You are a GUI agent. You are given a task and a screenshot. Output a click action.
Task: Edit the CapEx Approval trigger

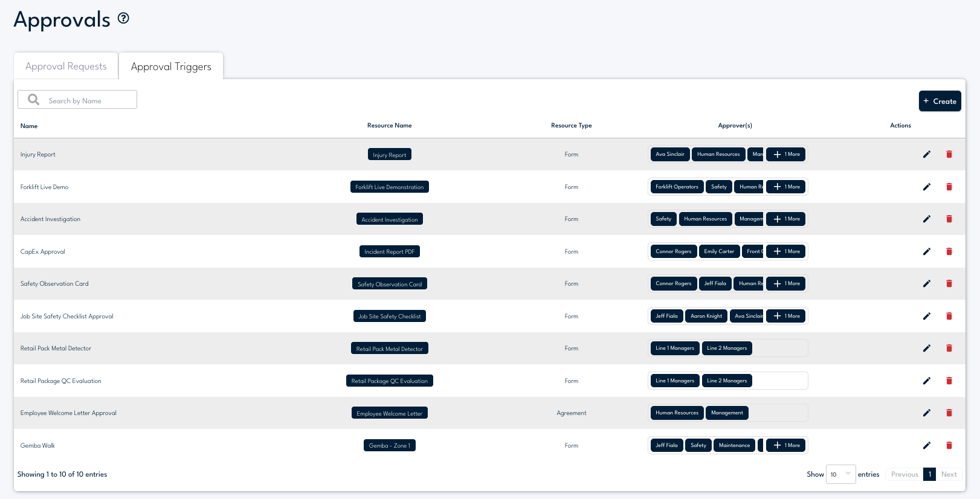click(926, 252)
